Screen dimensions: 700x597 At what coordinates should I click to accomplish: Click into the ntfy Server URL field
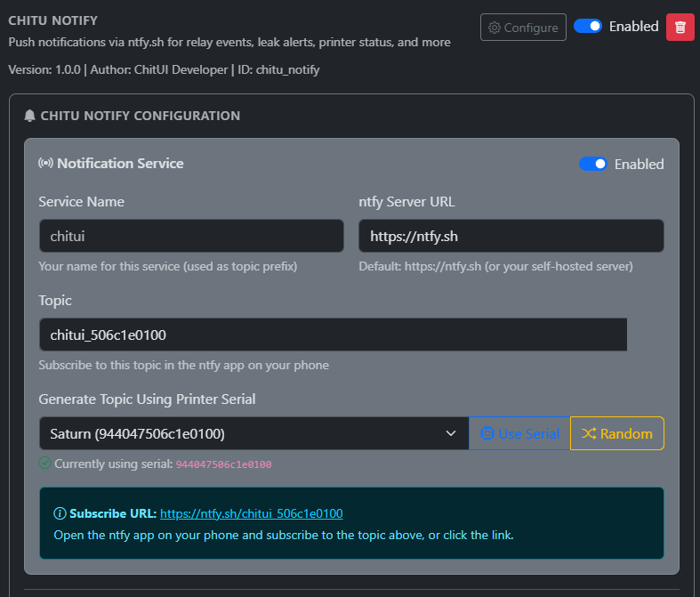coord(511,236)
